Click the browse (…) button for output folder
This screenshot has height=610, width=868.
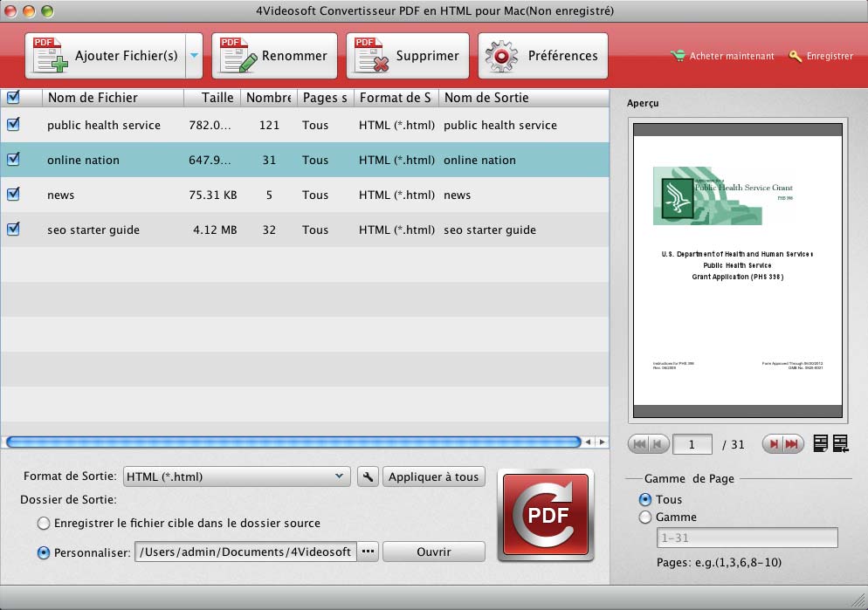coord(368,552)
